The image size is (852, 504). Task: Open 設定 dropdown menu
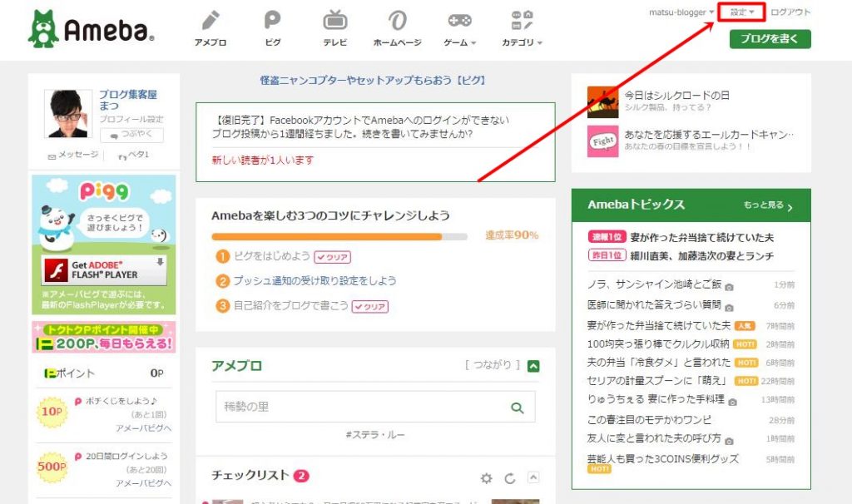(x=741, y=12)
